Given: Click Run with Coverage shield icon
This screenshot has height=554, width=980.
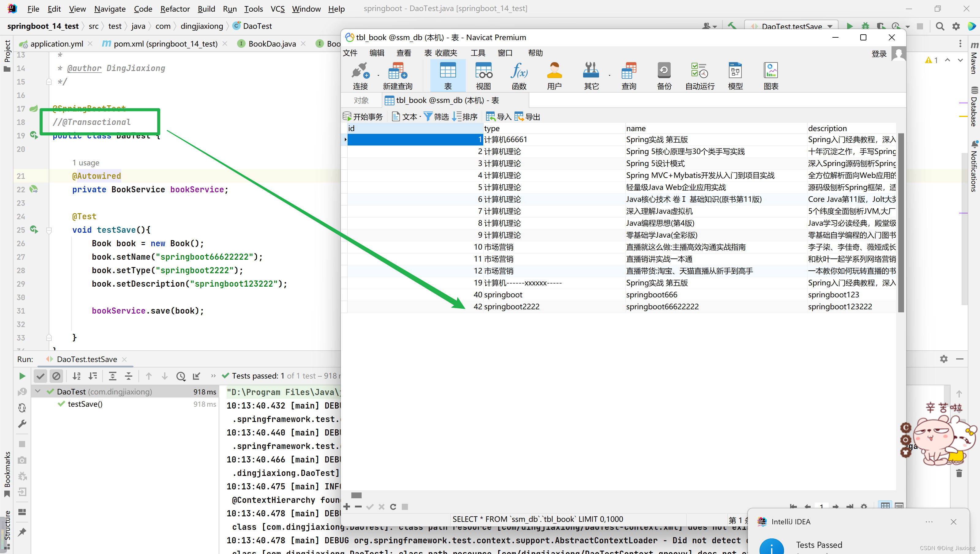Looking at the screenshot, I should (881, 26).
